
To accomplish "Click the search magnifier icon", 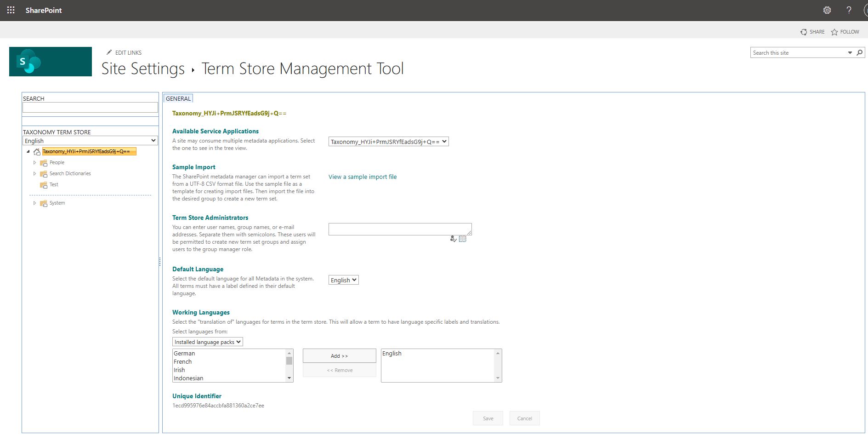I will pyautogui.click(x=859, y=53).
